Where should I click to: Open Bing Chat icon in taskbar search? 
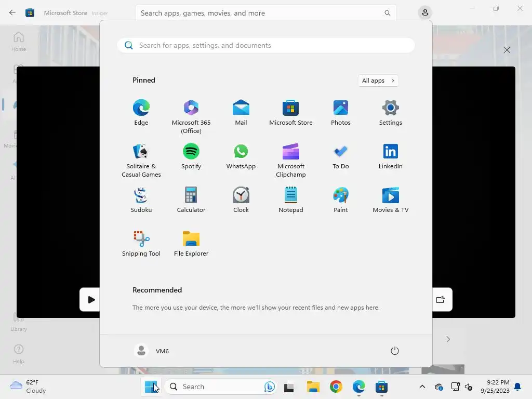pyautogui.click(x=270, y=387)
